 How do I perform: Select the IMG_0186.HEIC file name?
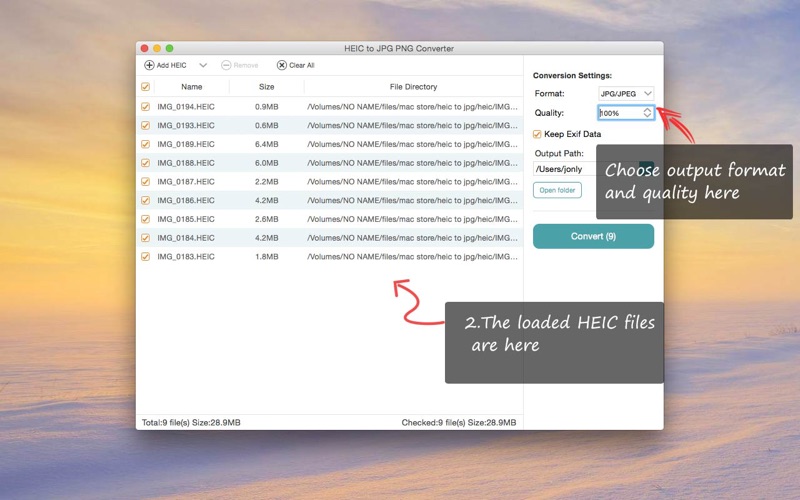[186, 201]
